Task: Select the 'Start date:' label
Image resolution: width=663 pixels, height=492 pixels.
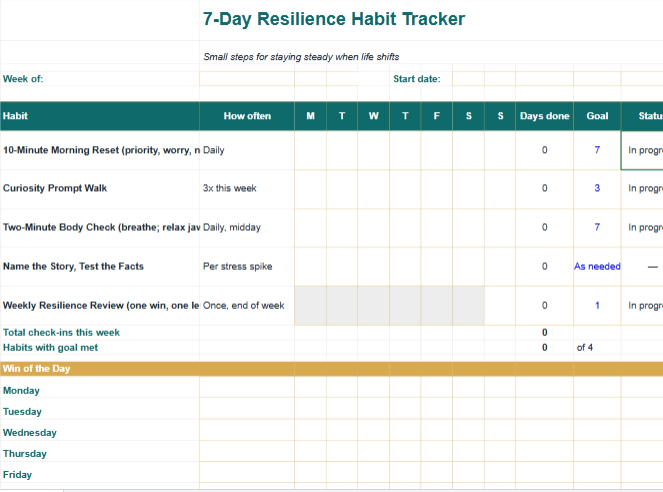Action: [x=416, y=79]
